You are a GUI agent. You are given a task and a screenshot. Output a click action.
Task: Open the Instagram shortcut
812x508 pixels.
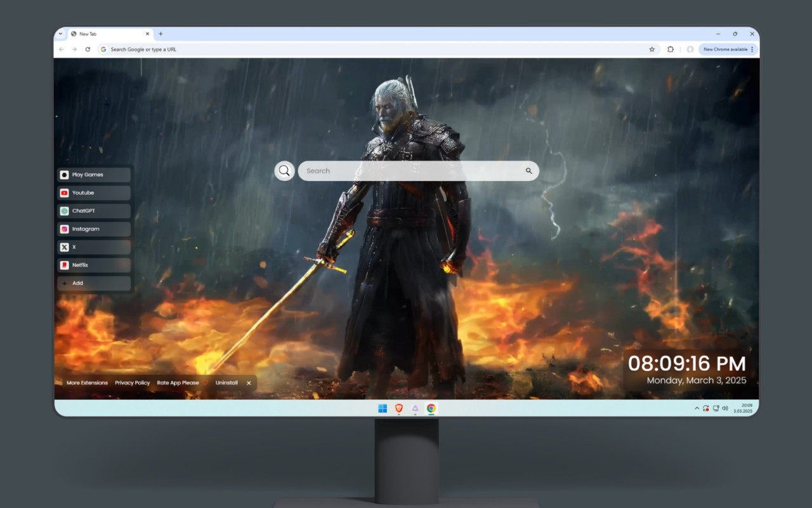coord(94,229)
